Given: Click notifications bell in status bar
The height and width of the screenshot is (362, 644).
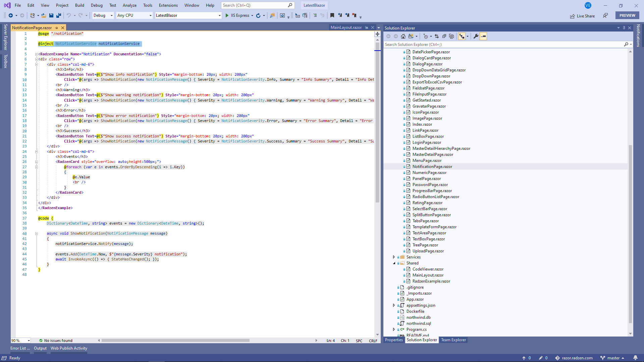Looking at the screenshot, I should tap(635, 358).
